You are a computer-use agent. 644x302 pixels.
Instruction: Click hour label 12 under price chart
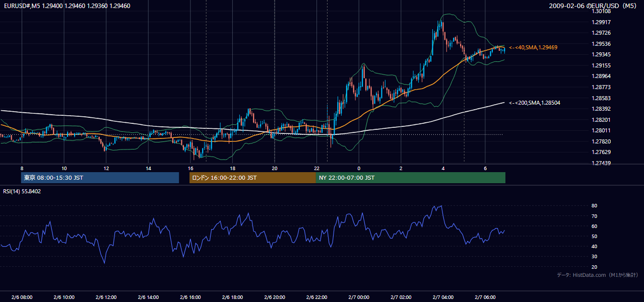(x=106, y=168)
